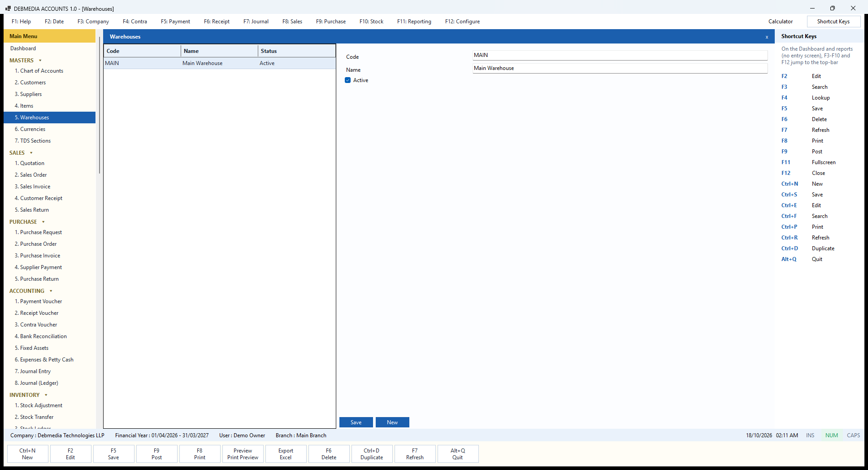Click the F7 Refresh bottom toolbar button

pyautogui.click(x=415, y=454)
